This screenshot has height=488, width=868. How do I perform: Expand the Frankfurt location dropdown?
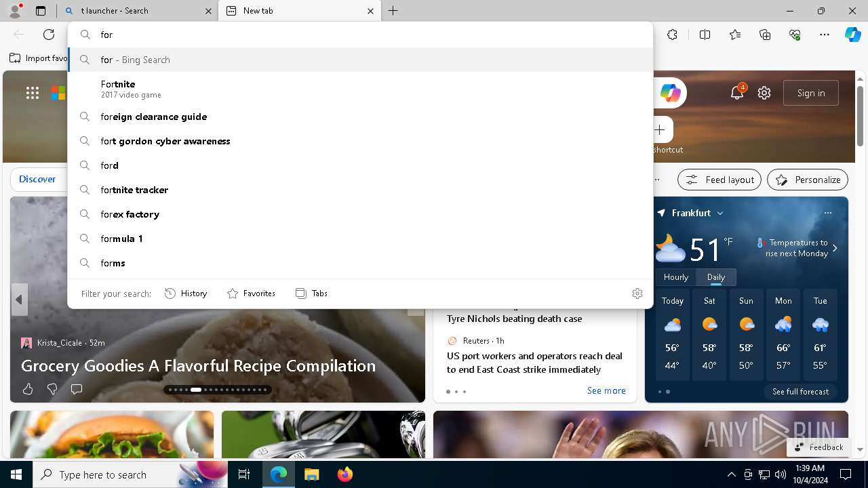720,213
